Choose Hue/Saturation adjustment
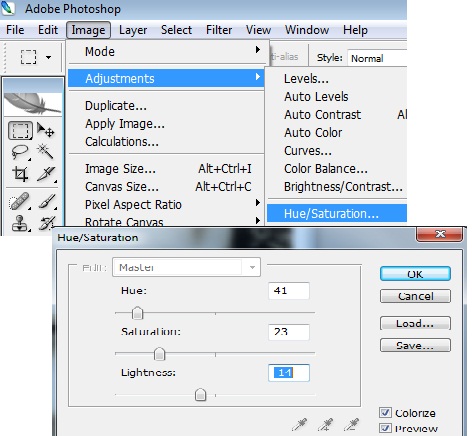 [x=337, y=213]
